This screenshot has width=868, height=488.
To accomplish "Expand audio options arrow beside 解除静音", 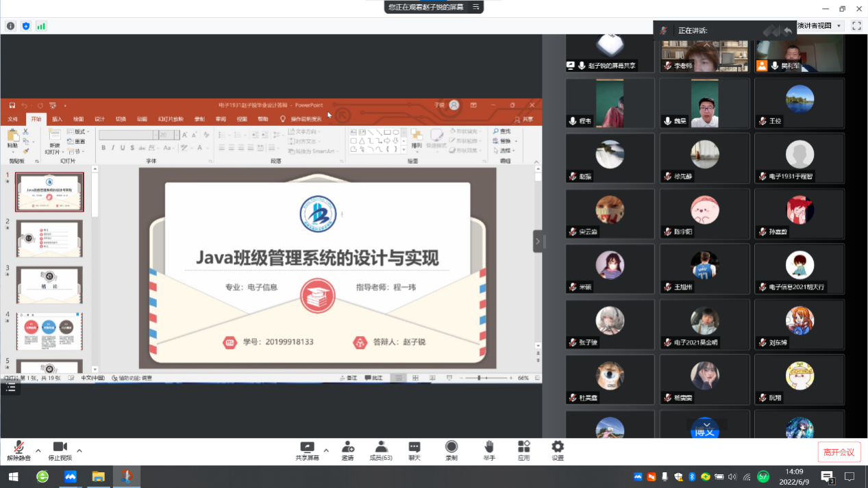I will pyautogui.click(x=38, y=450).
